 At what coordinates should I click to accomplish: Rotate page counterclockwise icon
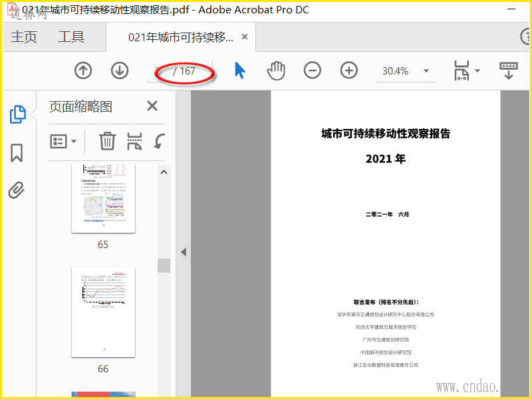point(159,141)
